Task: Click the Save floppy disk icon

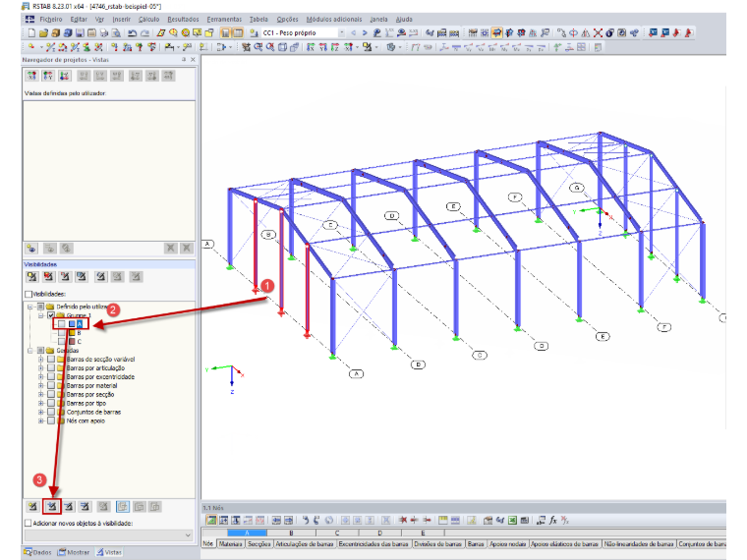Action: [x=80, y=32]
